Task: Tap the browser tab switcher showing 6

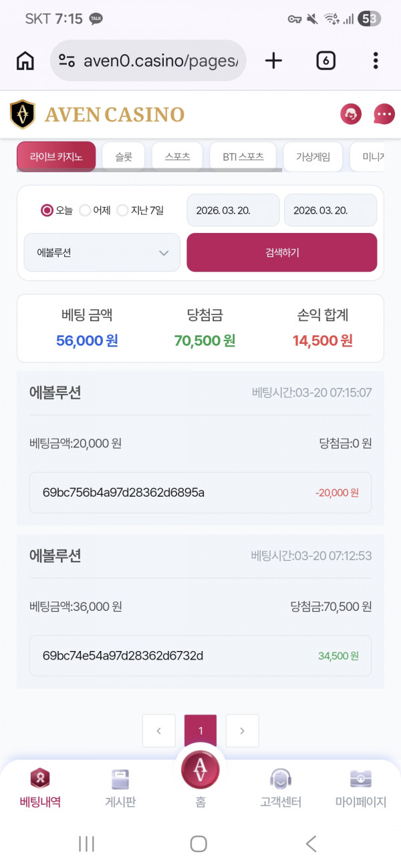Action: click(325, 60)
